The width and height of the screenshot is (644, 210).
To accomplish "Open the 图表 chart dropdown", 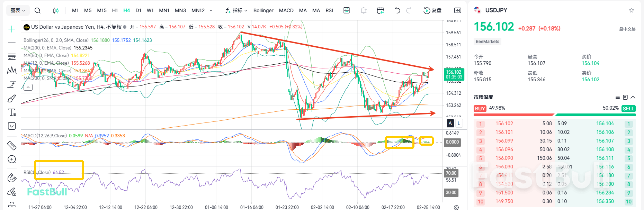I will tap(18, 10).
